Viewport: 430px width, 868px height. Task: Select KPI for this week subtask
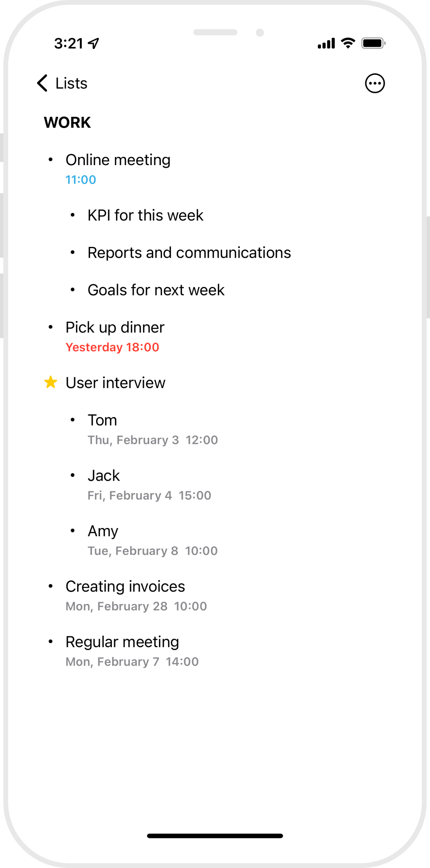(145, 215)
